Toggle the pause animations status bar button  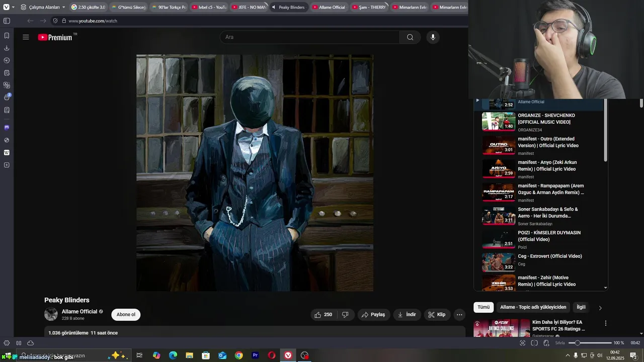(x=19, y=343)
